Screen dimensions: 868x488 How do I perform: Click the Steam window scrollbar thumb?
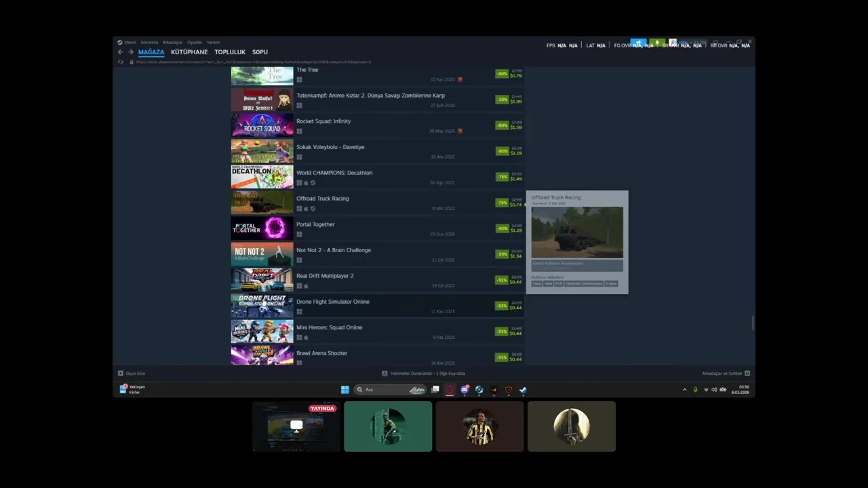pos(752,323)
